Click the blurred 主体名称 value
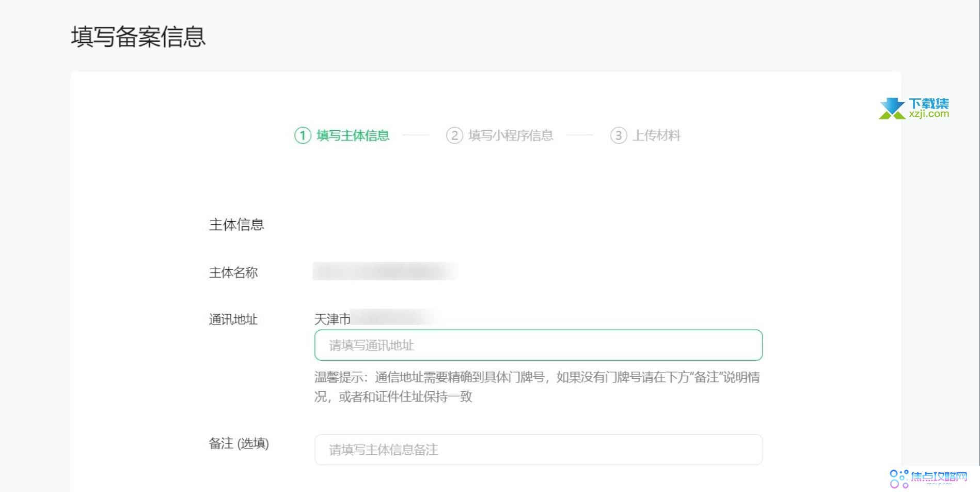The width and height of the screenshot is (980, 492). coord(385,271)
